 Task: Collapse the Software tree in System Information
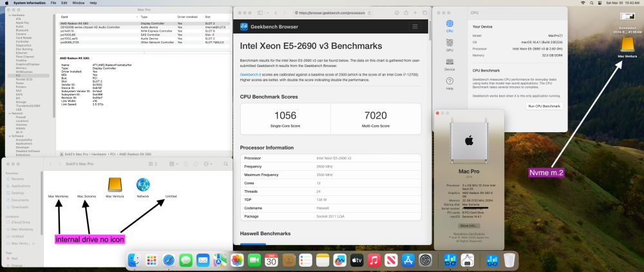coord(10,136)
